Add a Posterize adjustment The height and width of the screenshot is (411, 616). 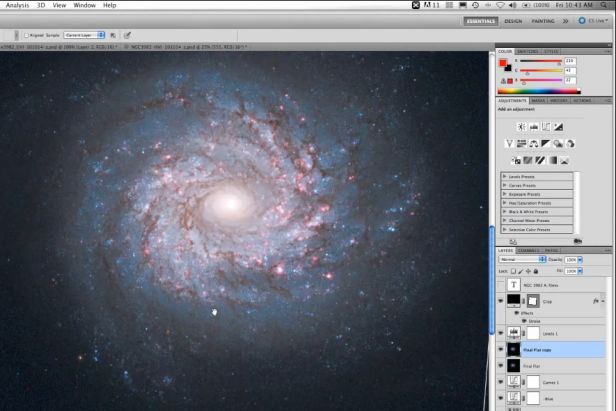[528, 160]
